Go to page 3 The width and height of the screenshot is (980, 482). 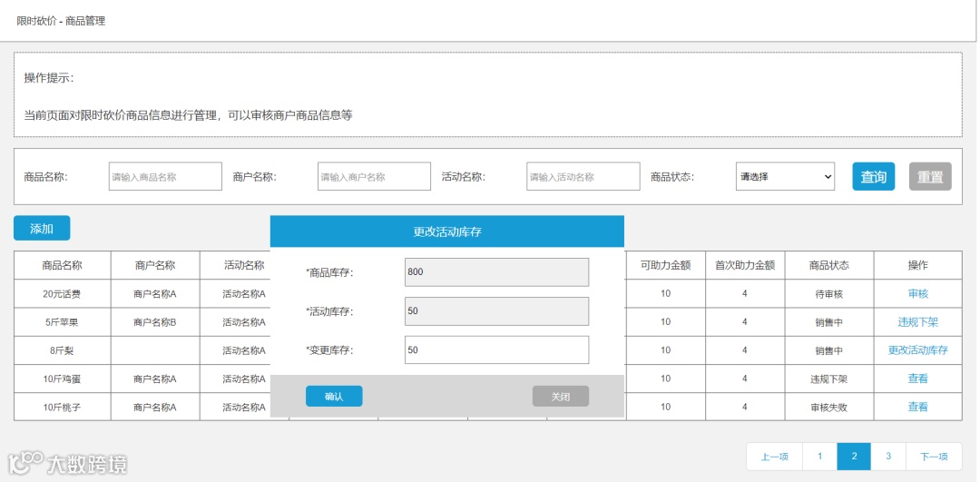(x=888, y=457)
